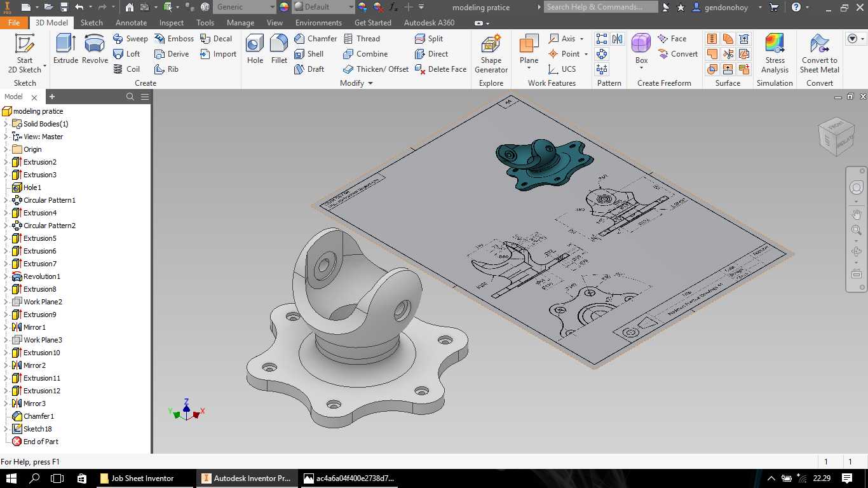The height and width of the screenshot is (488, 868).
Task: Click the Thicken/ Offset command
Action: (x=376, y=69)
